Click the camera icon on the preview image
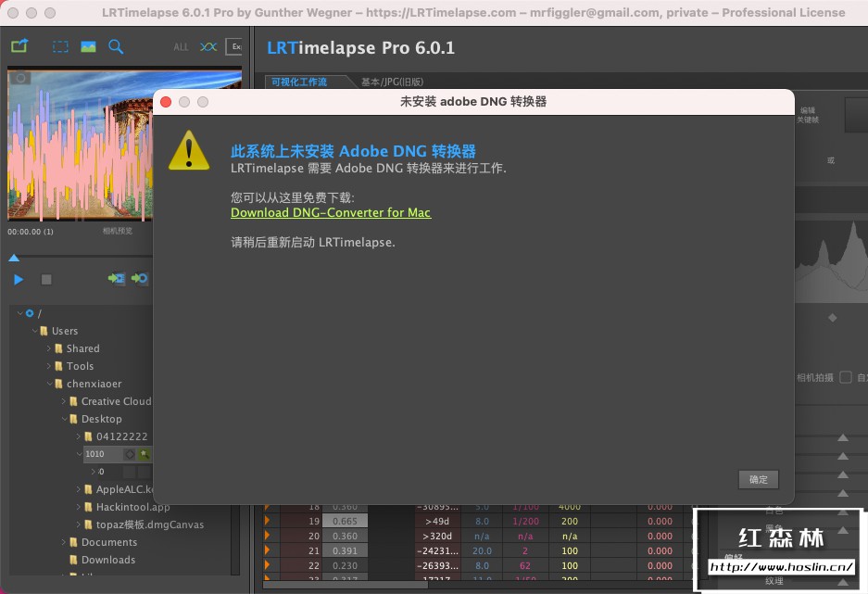This screenshot has width=868, height=594. pos(20,78)
